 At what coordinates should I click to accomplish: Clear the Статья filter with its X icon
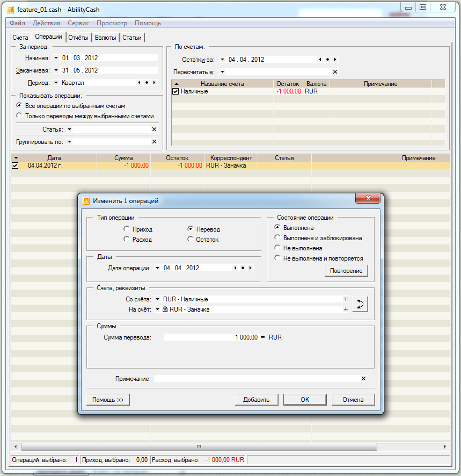(154, 129)
